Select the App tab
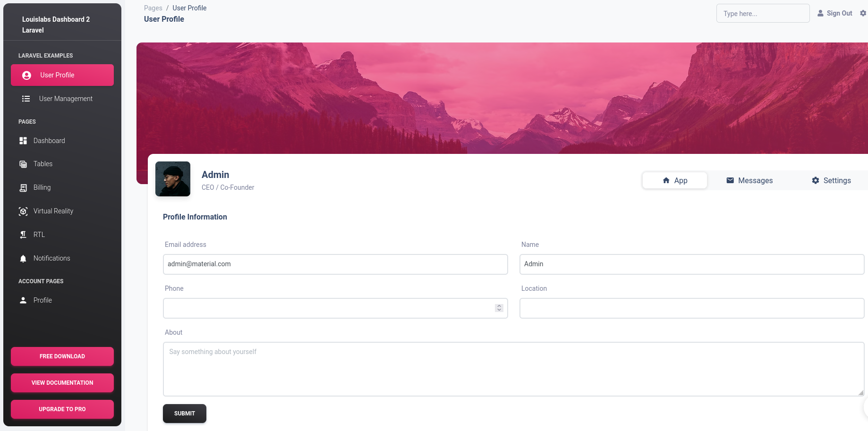868x431 pixels. coord(674,180)
